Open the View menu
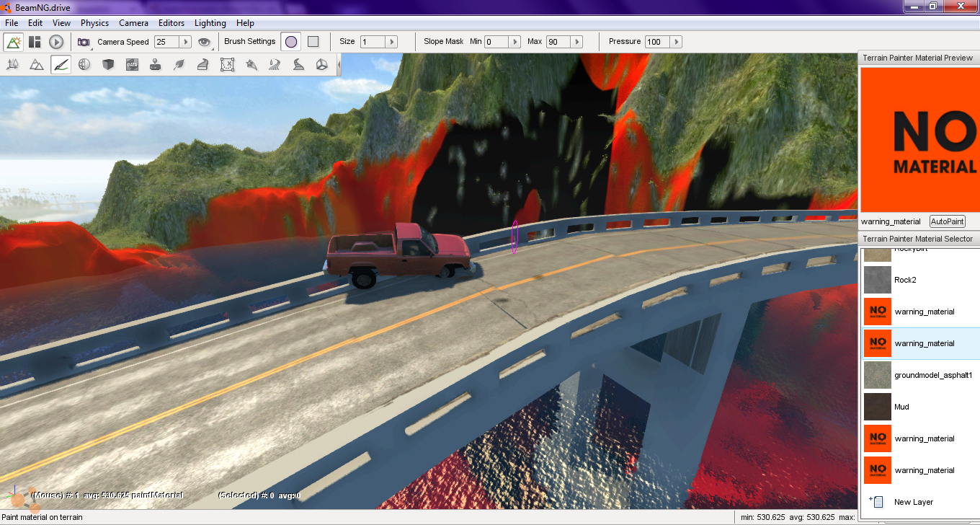 pos(61,23)
